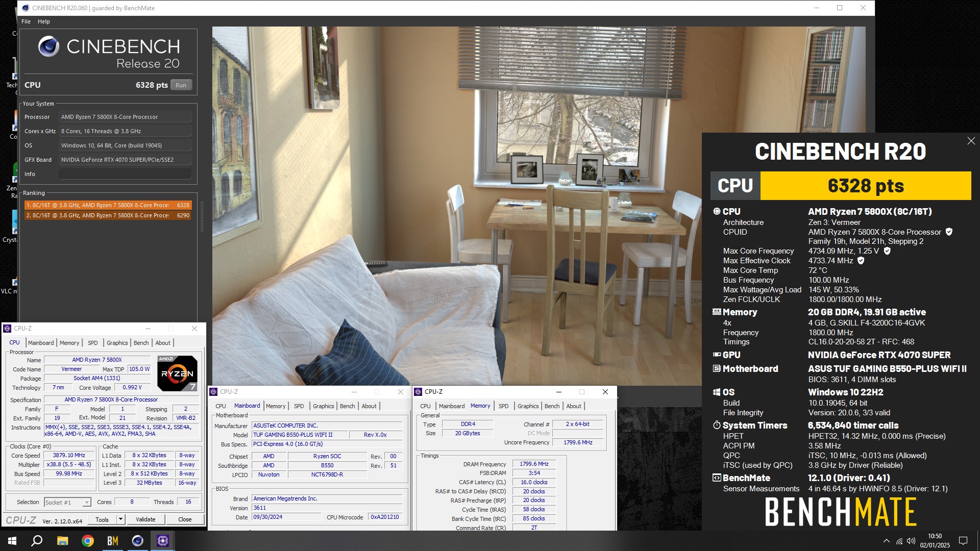Open network status tray icon
980x551 pixels.
coord(899,541)
